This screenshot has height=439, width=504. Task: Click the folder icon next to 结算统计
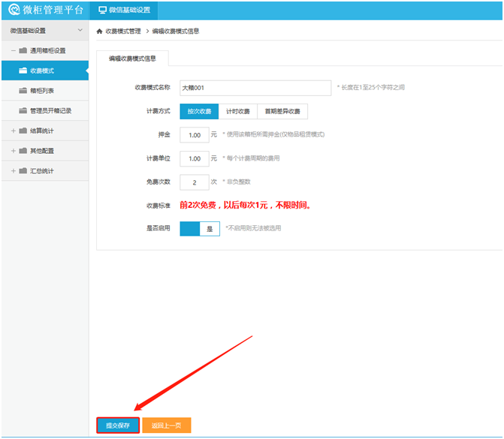coord(23,131)
